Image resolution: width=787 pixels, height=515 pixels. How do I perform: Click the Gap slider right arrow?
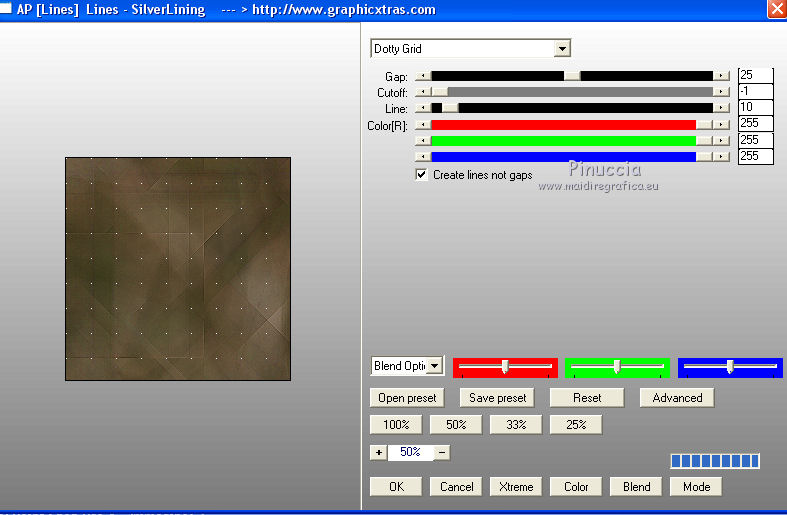721,76
